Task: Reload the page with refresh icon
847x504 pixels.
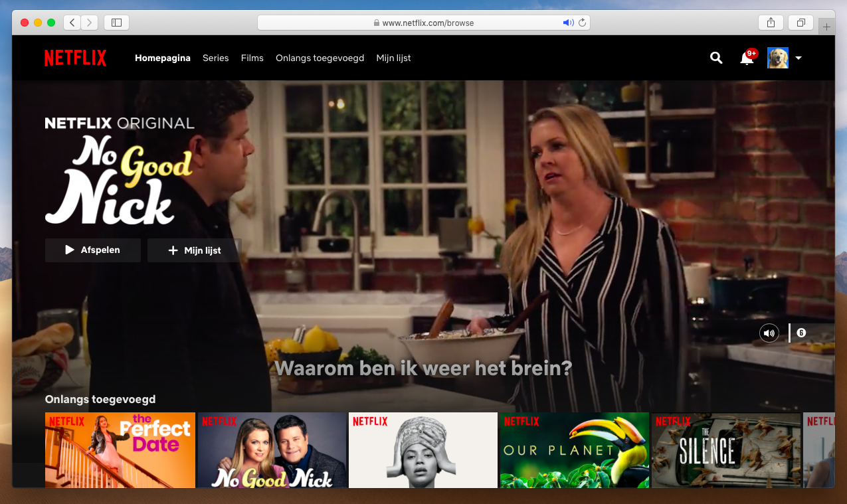Action: coord(582,23)
